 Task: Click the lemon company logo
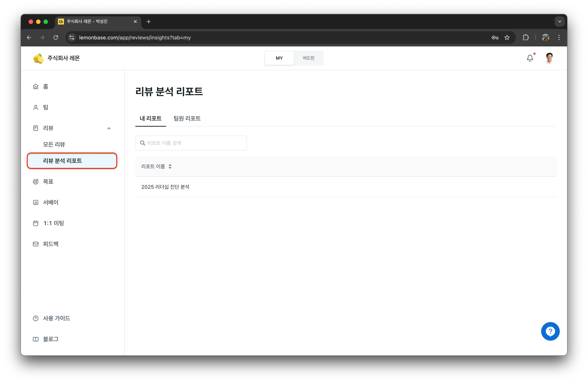[x=38, y=58]
